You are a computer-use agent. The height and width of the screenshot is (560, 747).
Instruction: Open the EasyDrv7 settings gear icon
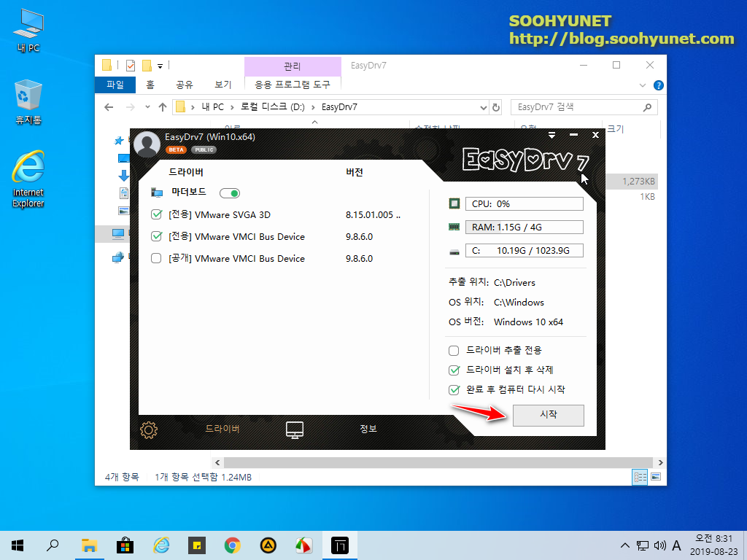coord(149,430)
